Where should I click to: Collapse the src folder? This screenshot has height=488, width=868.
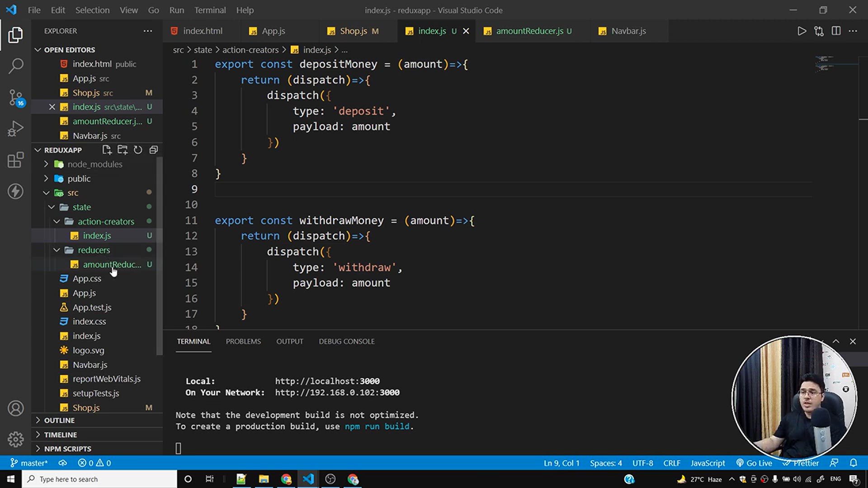tap(73, 193)
